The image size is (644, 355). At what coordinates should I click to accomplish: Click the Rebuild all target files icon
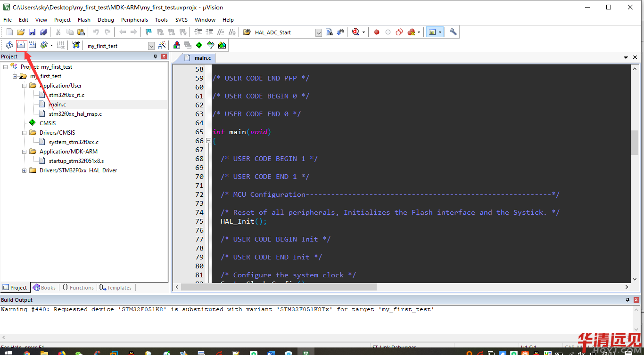coord(32,45)
